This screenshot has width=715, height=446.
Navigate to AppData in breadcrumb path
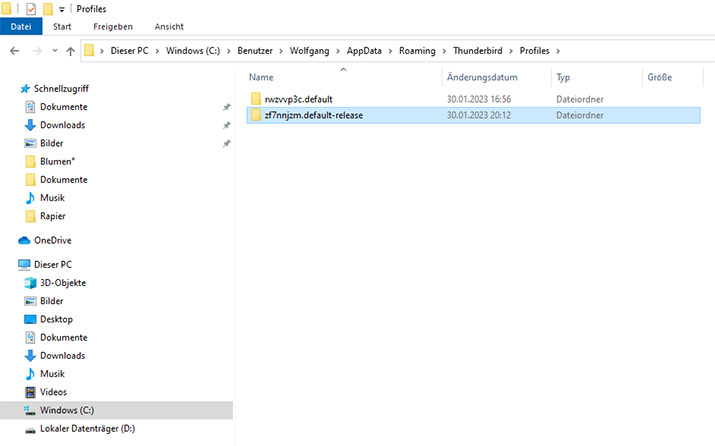(364, 51)
